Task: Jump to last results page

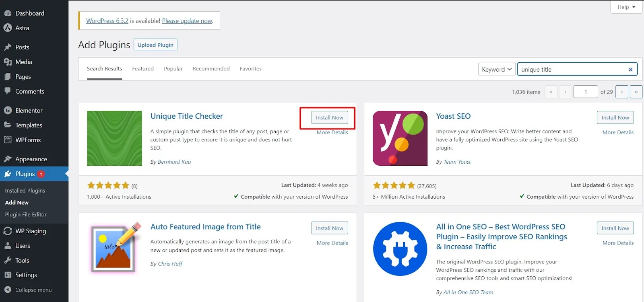Action: pyautogui.click(x=636, y=92)
